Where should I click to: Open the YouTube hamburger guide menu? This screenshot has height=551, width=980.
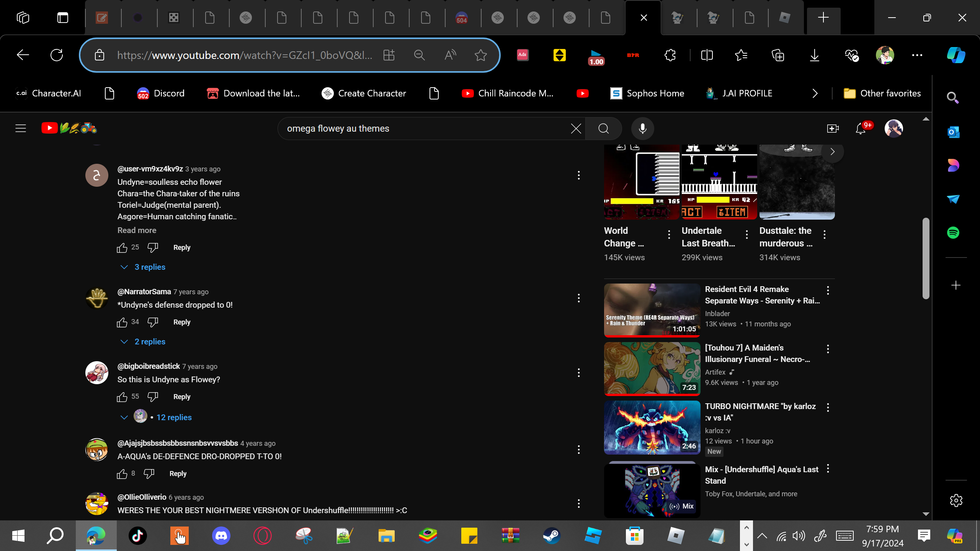click(x=21, y=129)
